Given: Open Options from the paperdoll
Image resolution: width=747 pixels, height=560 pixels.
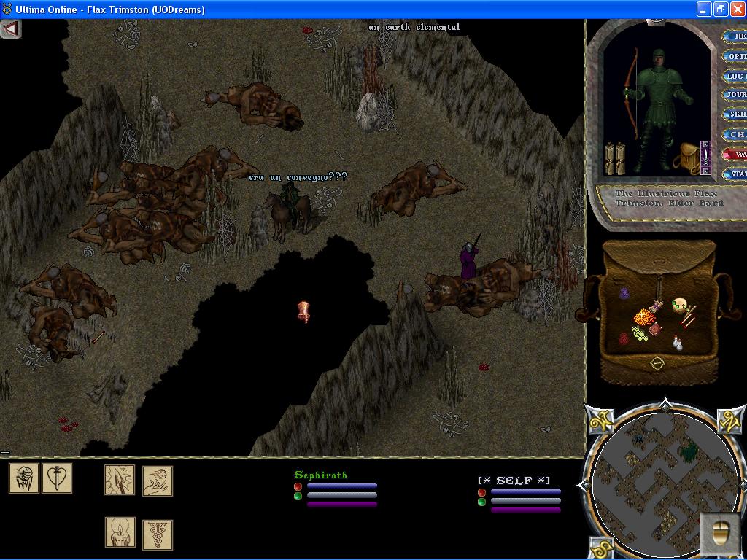Looking at the screenshot, I should click(x=735, y=56).
